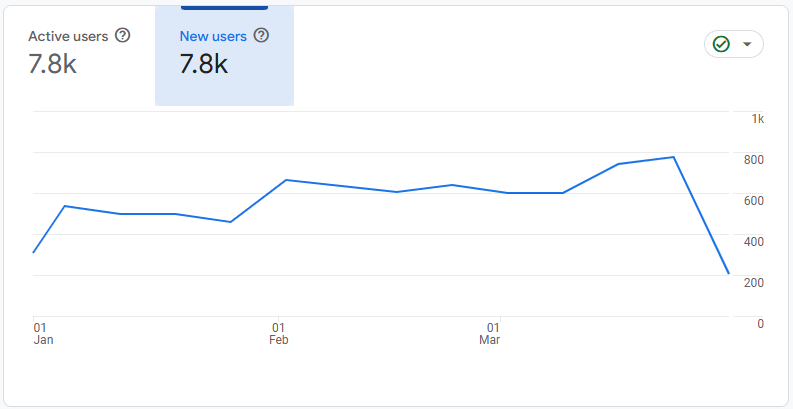Click the 600 y-axis label

point(754,201)
